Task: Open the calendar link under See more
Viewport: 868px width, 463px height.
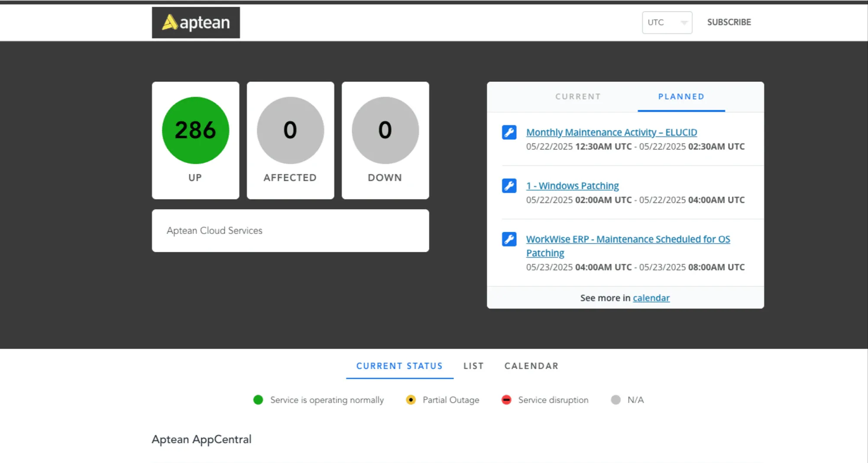Action: [x=651, y=298]
